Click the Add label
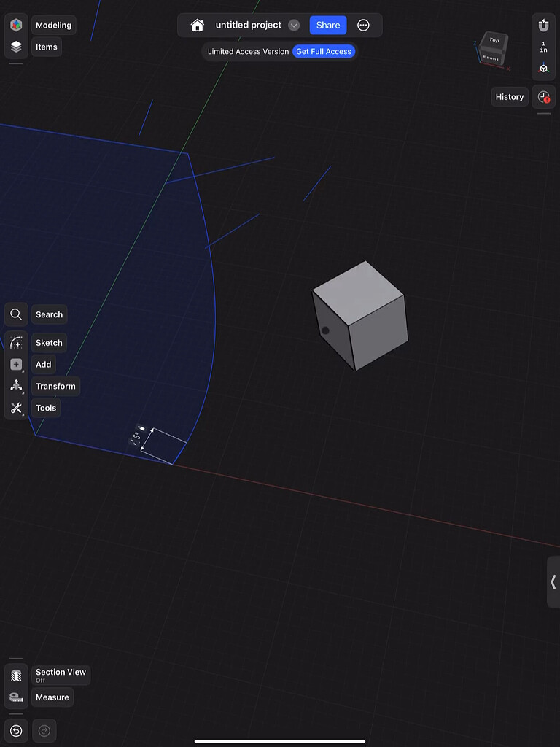 click(43, 365)
